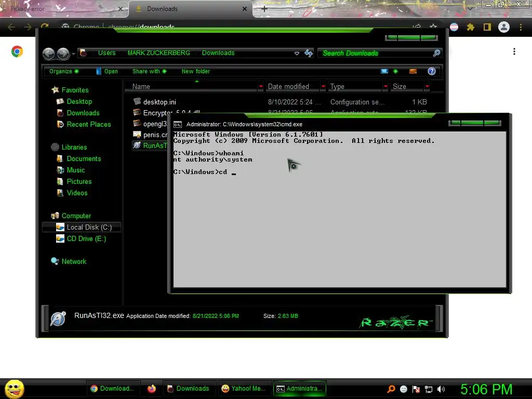Open Downloads under Favorites
This screenshot has width=532, height=399.
[83, 113]
